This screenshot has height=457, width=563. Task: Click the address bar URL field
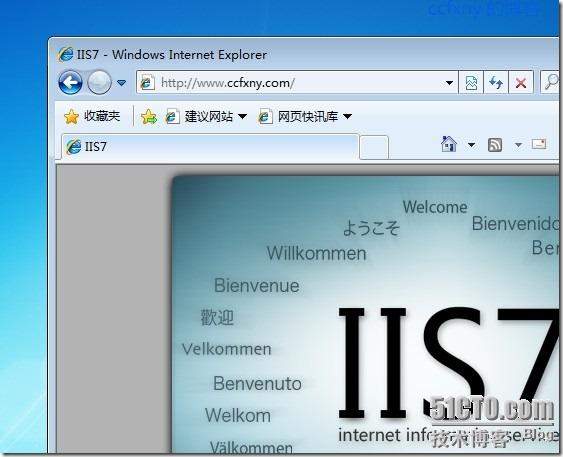point(297,83)
